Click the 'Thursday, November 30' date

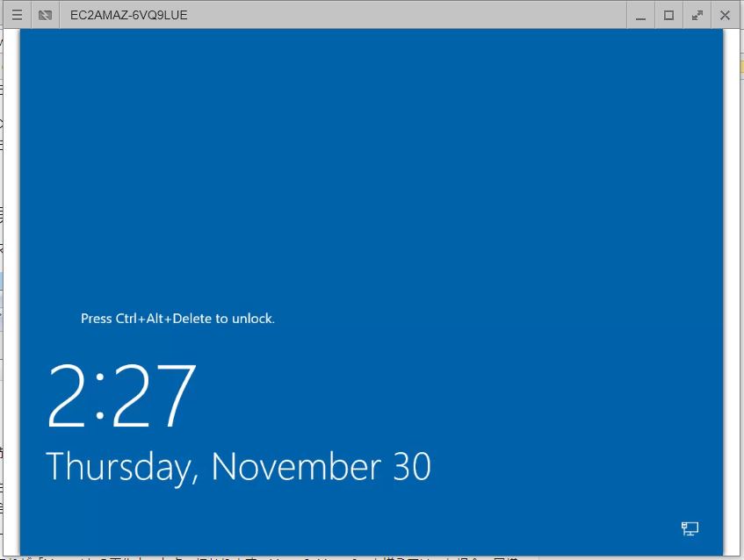pyautogui.click(x=238, y=468)
